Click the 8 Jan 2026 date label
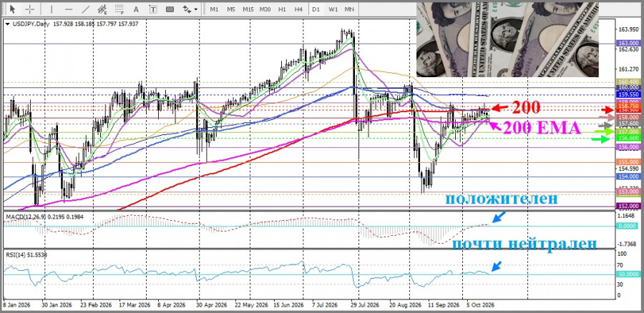Screen dimensions: 644x313 click(16, 306)
